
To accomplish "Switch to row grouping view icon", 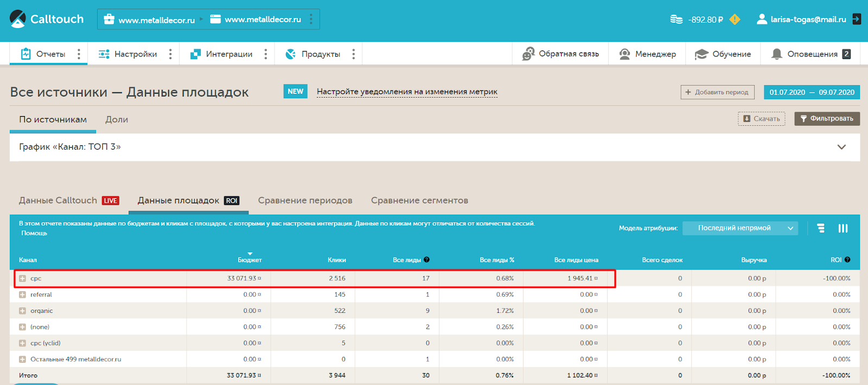I will point(821,228).
